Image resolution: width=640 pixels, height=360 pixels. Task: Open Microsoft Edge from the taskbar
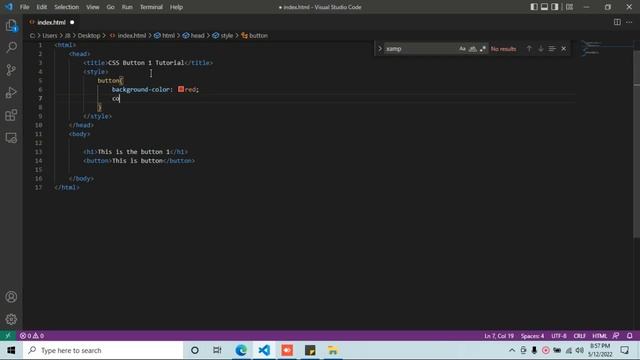[x=241, y=350]
